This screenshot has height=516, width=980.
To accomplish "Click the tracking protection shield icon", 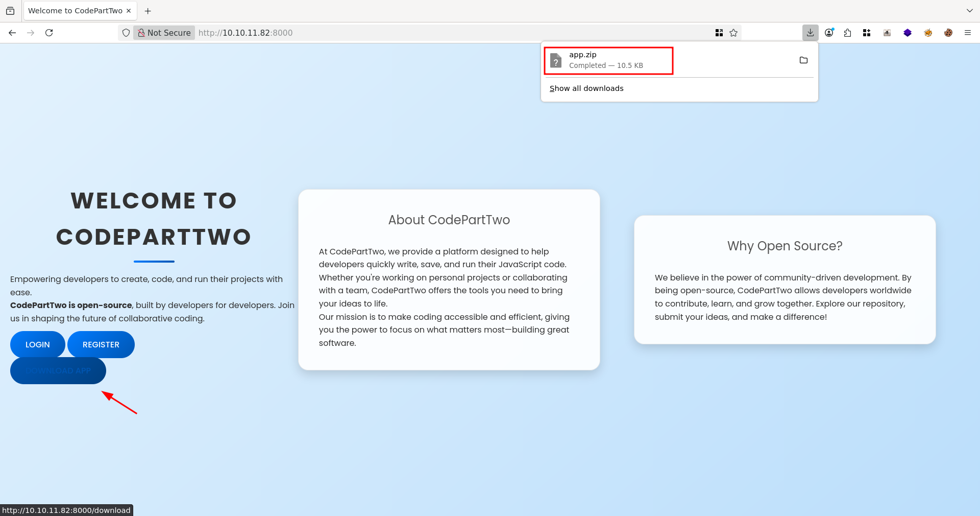I will tap(126, 33).
